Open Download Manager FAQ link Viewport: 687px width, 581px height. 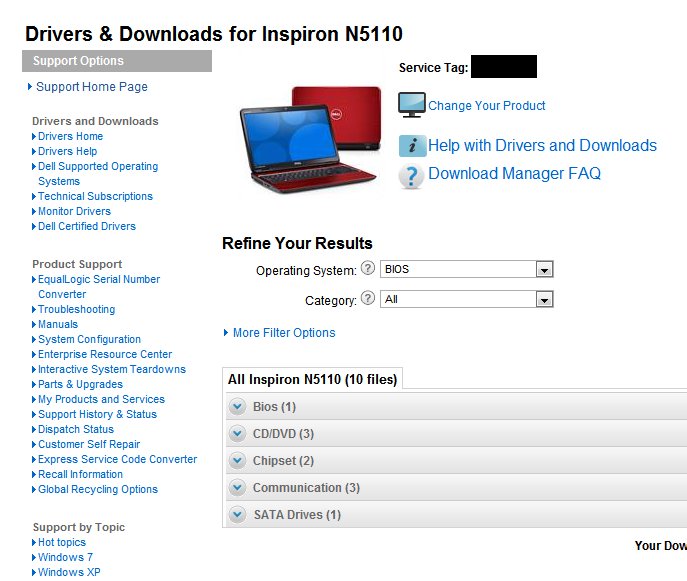click(x=514, y=174)
